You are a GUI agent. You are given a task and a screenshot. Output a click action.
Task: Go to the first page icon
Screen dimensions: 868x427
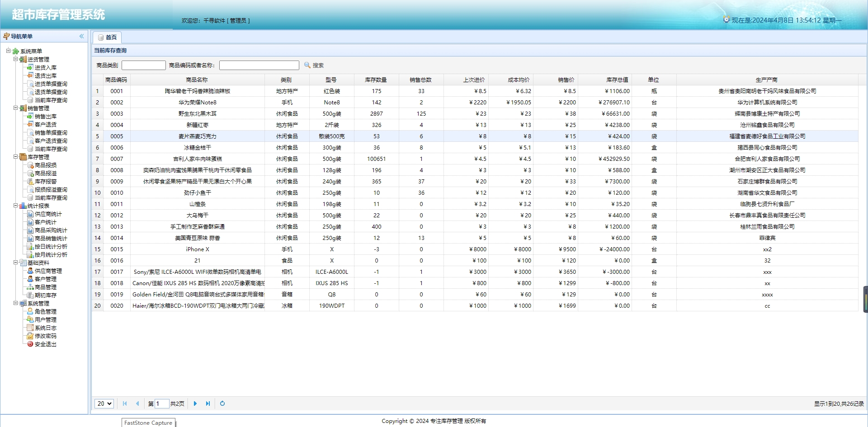tap(125, 404)
